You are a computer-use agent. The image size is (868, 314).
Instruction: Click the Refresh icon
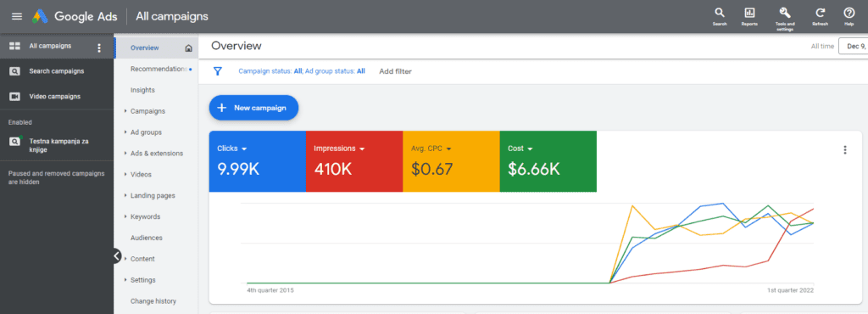(821, 13)
